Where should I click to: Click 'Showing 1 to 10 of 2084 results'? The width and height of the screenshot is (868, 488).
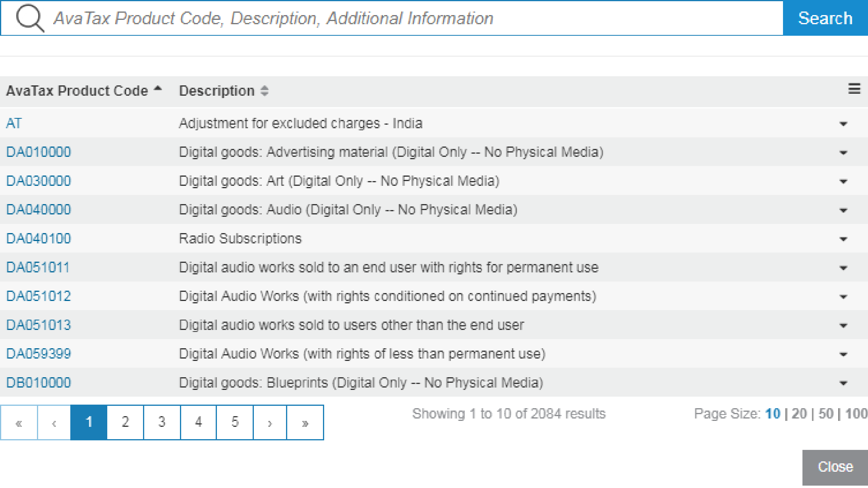tap(509, 414)
